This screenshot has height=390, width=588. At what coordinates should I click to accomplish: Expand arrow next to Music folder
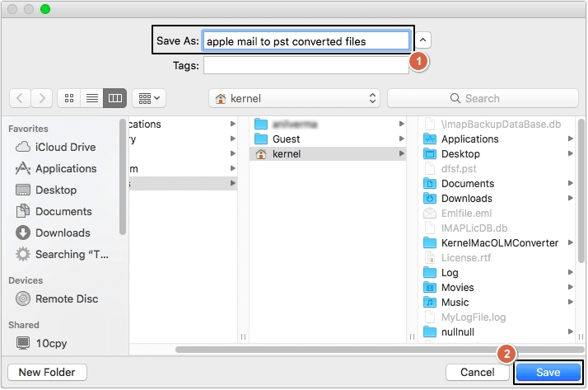571,302
